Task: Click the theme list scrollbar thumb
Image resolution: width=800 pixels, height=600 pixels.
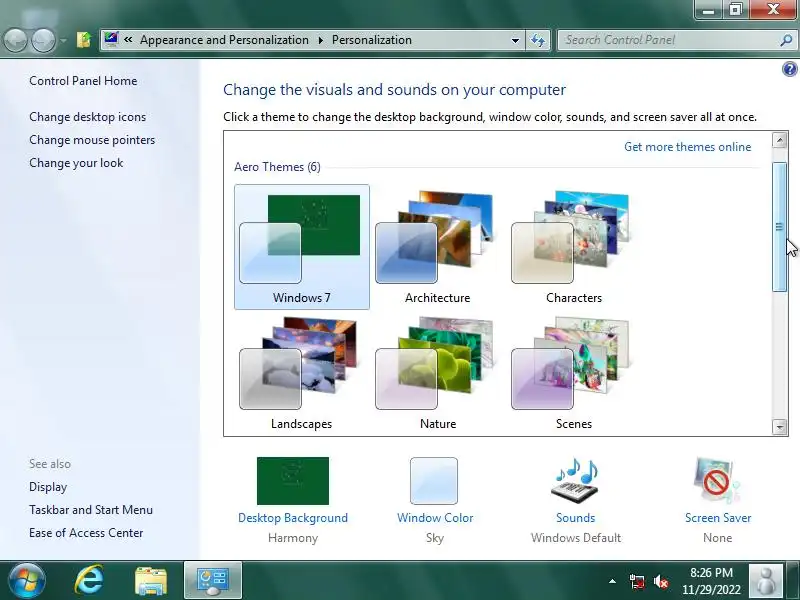Action: click(x=779, y=227)
